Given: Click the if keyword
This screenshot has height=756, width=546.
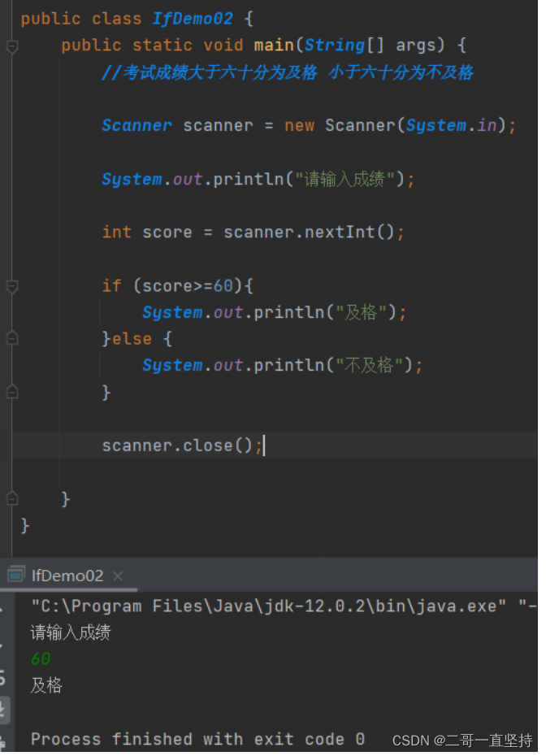Looking at the screenshot, I should (x=112, y=286).
